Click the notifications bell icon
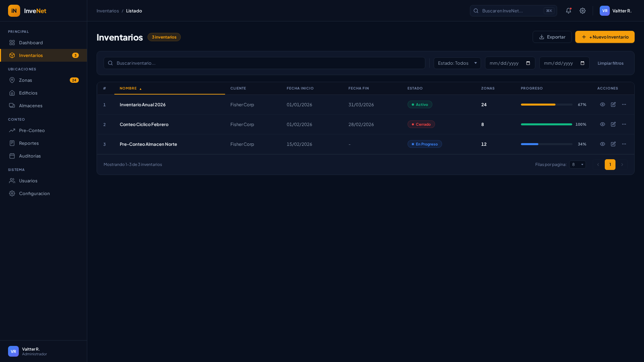The width and height of the screenshot is (644, 362). [x=568, y=11]
